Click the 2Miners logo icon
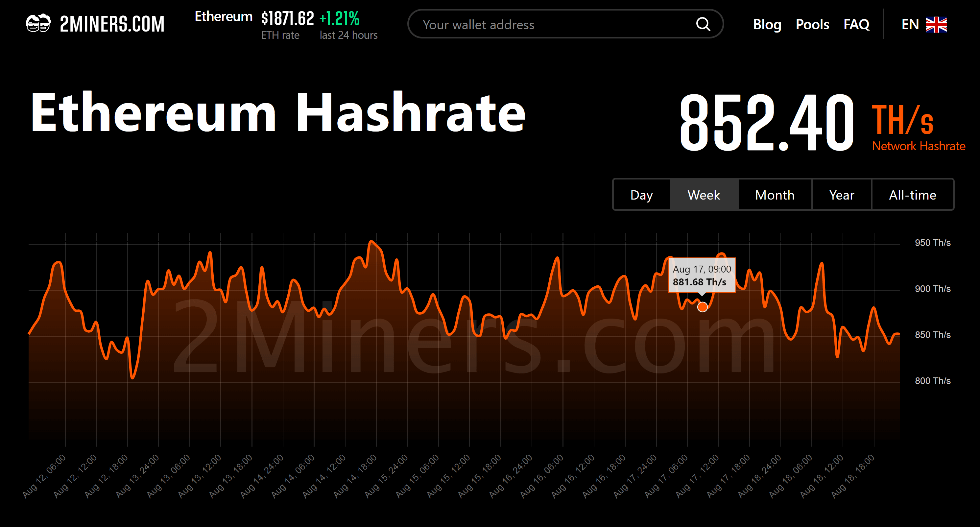The height and width of the screenshot is (527, 980). pos(38,24)
